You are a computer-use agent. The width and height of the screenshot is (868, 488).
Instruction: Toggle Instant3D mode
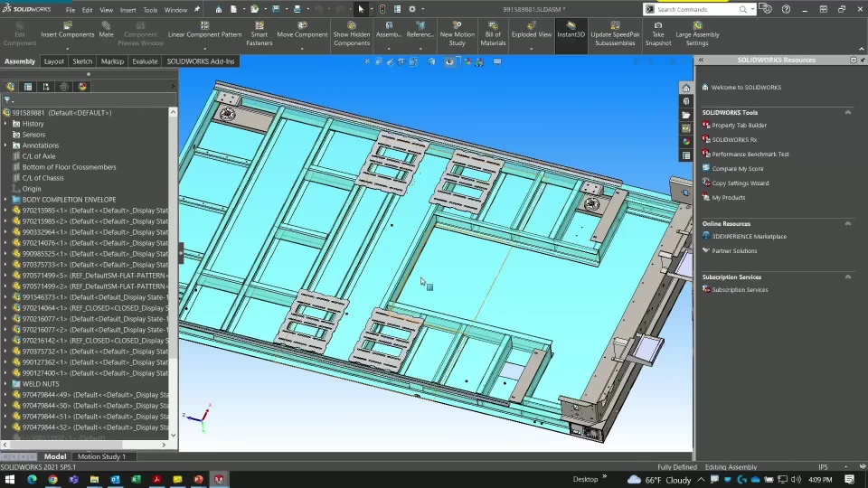coord(571,34)
